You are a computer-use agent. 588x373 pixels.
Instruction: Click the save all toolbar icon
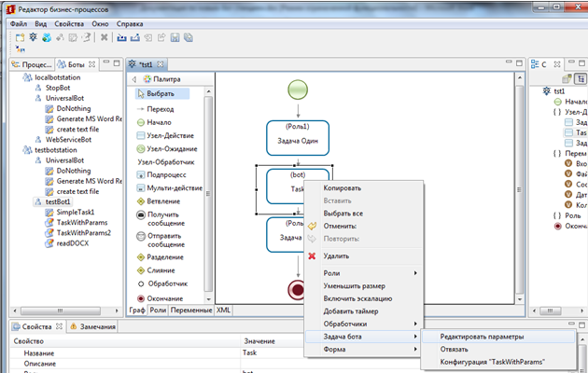[x=189, y=37]
